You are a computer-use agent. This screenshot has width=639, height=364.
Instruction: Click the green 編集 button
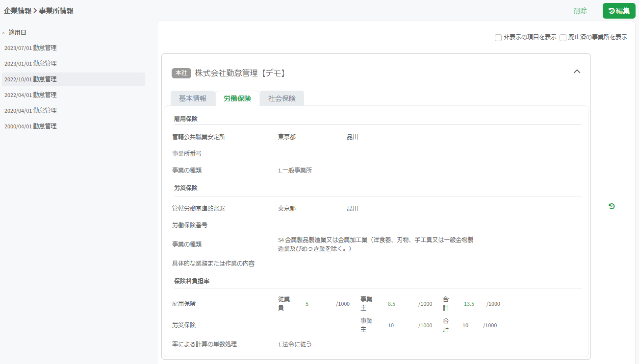(x=619, y=11)
